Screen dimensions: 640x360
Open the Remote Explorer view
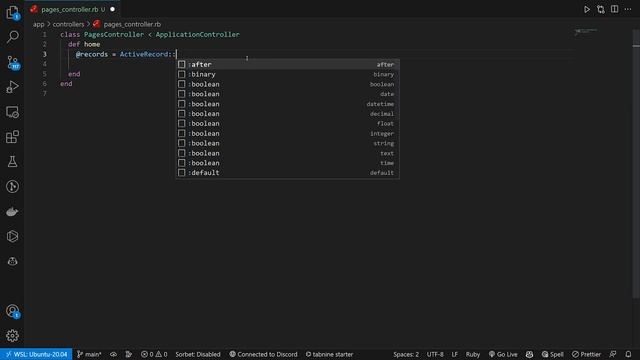(x=12, y=112)
